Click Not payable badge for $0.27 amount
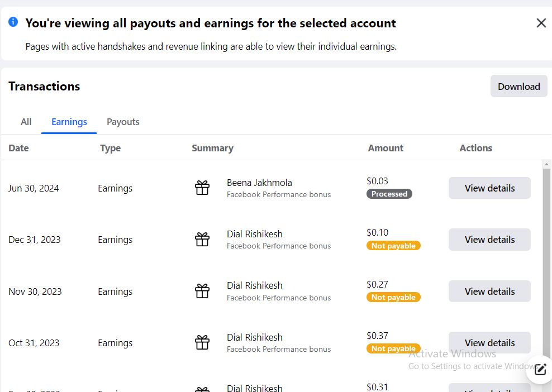Screen dimensions: 552x392 coord(393,297)
